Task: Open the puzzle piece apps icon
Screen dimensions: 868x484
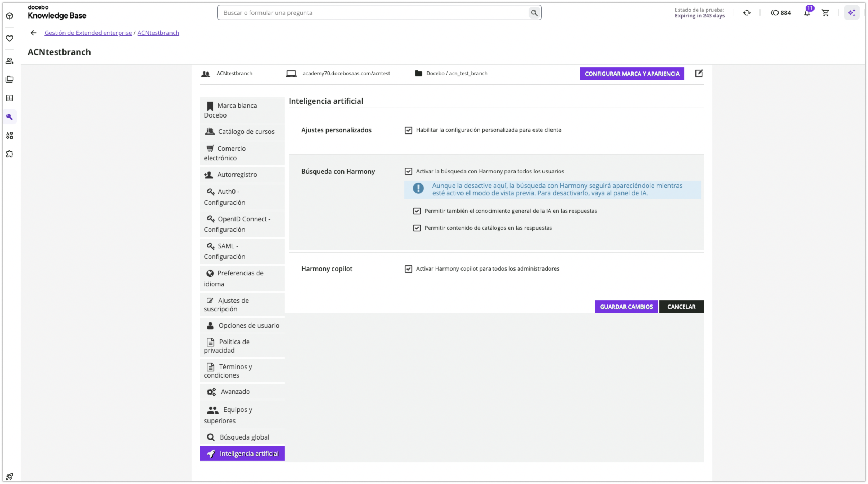Action: pos(10,154)
